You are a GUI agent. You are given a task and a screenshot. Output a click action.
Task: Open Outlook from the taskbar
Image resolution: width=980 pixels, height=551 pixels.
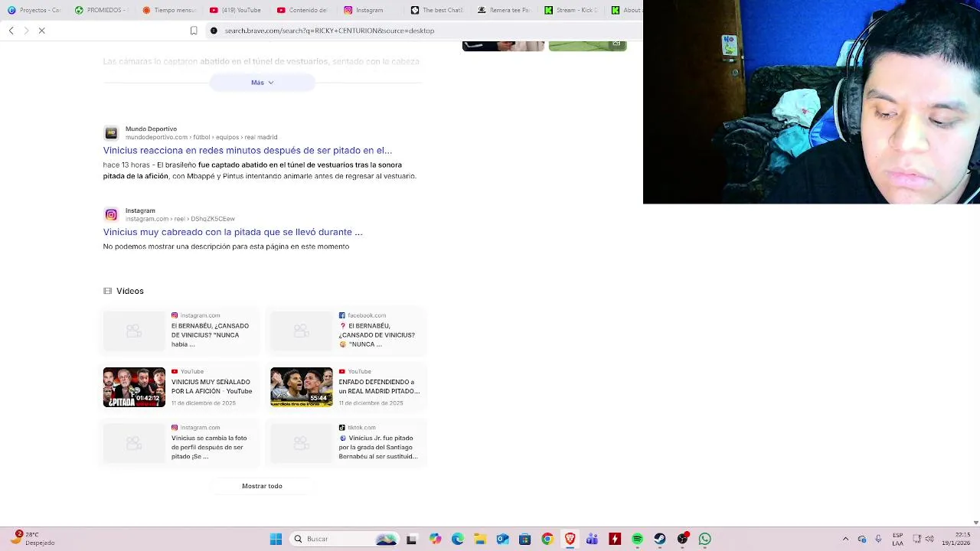[x=502, y=539]
